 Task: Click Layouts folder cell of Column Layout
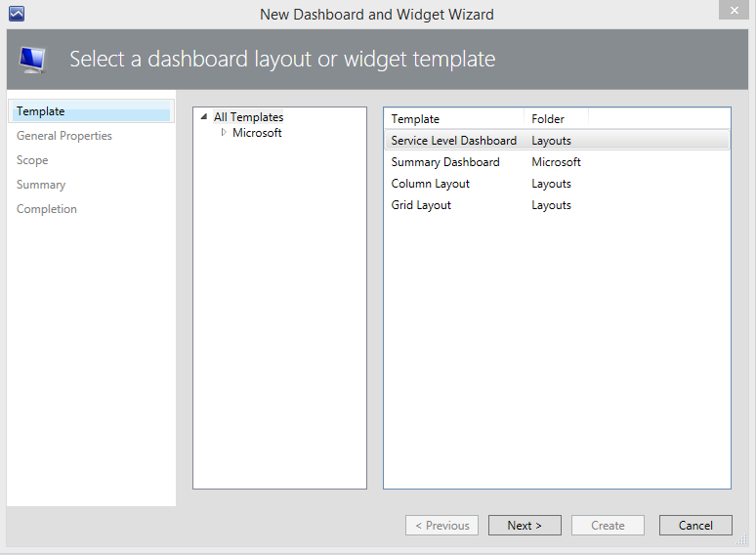coord(551,184)
